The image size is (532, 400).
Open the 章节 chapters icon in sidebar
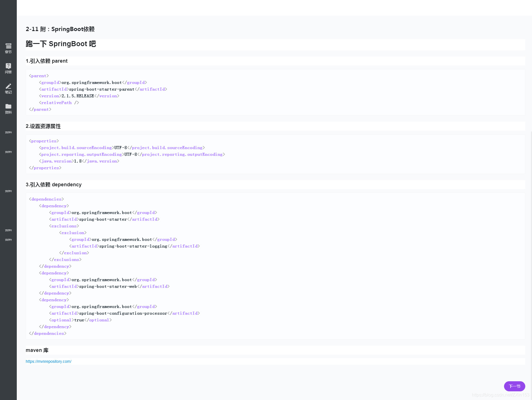pyautogui.click(x=8, y=48)
